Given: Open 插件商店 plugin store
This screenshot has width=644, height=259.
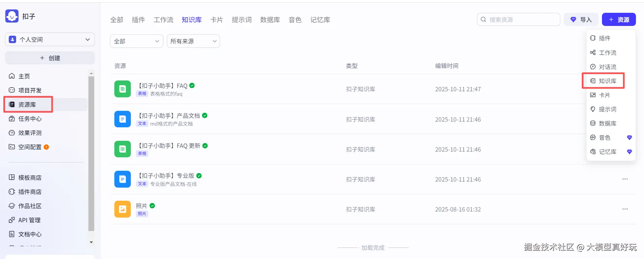Looking at the screenshot, I should point(30,192).
